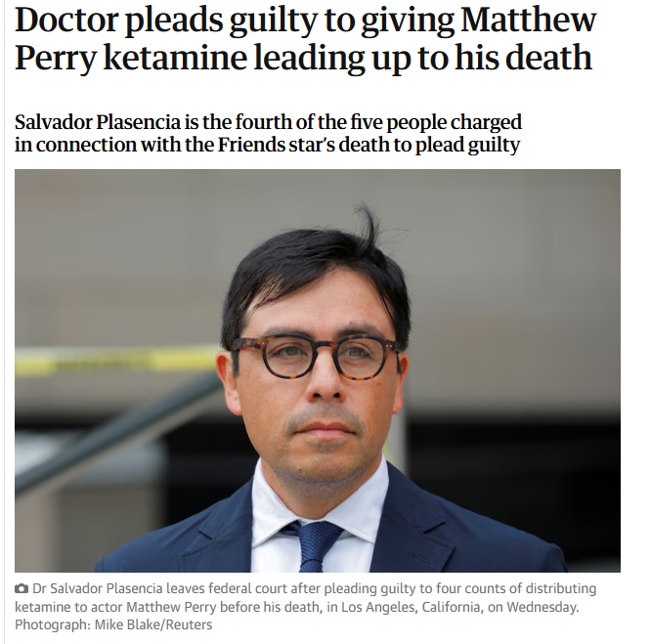The image size is (651, 644).
Task: Click the tortoiseshell glasses in the photo
Action: tap(316, 357)
